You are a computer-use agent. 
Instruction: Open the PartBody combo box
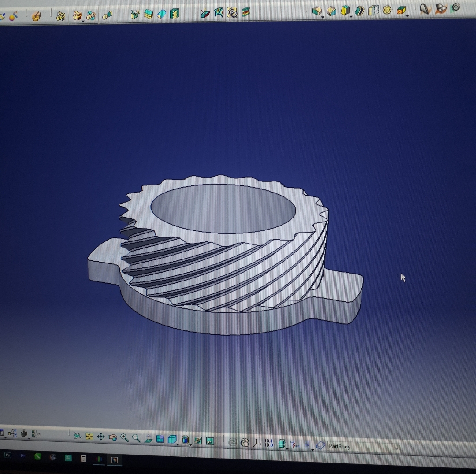coord(364,447)
